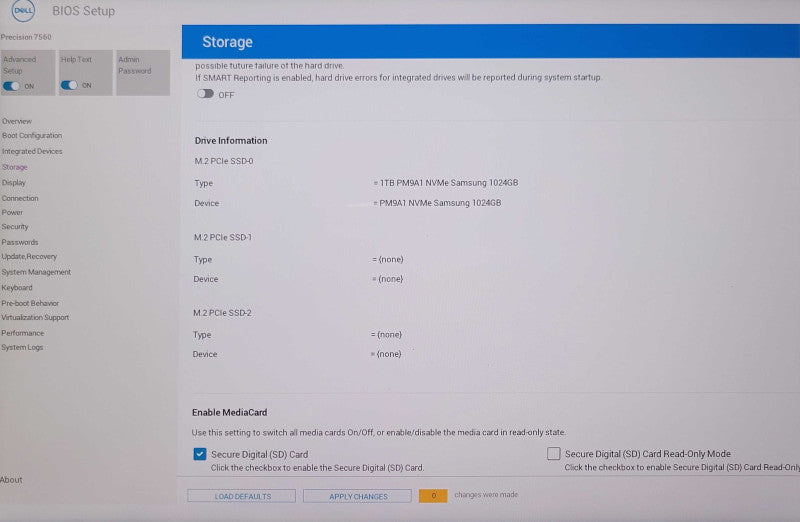Click the Dell logo icon
The width and height of the screenshot is (800, 522).
(x=23, y=10)
